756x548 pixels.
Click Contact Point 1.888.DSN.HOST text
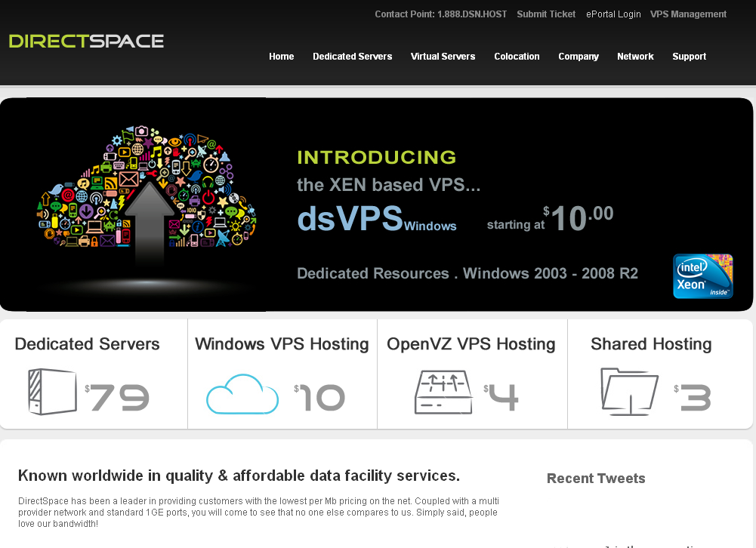pyautogui.click(x=440, y=14)
